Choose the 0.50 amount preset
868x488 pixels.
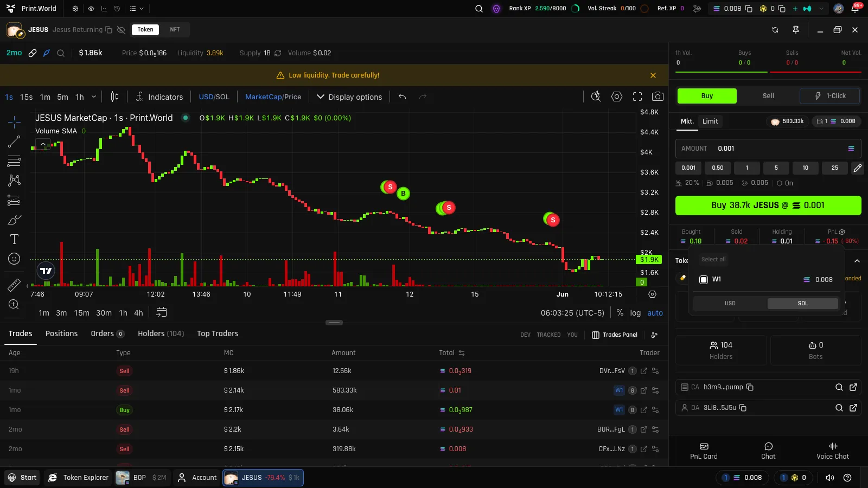tap(718, 168)
